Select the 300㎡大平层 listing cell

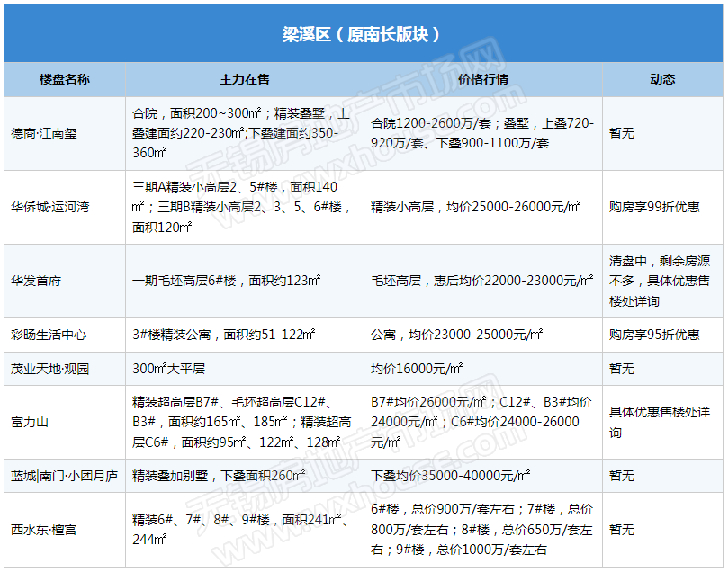pos(169,369)
